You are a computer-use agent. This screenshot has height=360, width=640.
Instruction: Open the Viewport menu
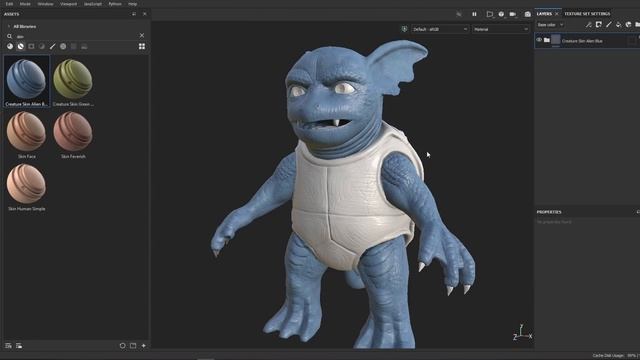68,4
